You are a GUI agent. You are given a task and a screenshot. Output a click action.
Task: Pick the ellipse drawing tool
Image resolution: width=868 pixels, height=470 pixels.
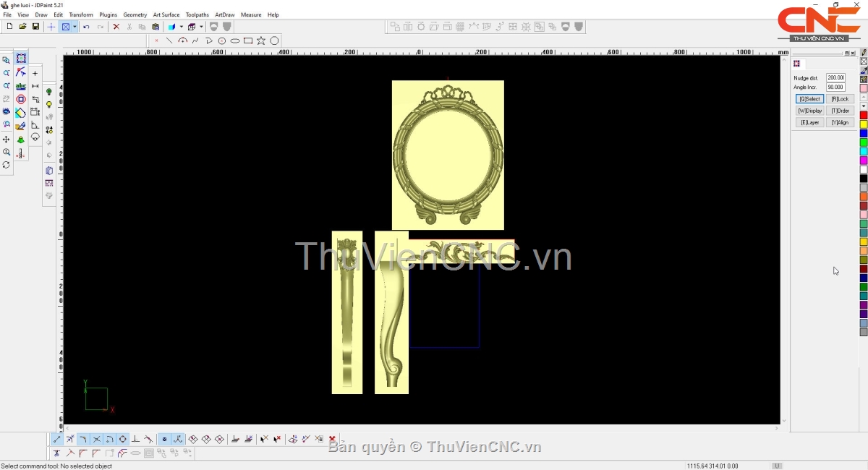235,41
